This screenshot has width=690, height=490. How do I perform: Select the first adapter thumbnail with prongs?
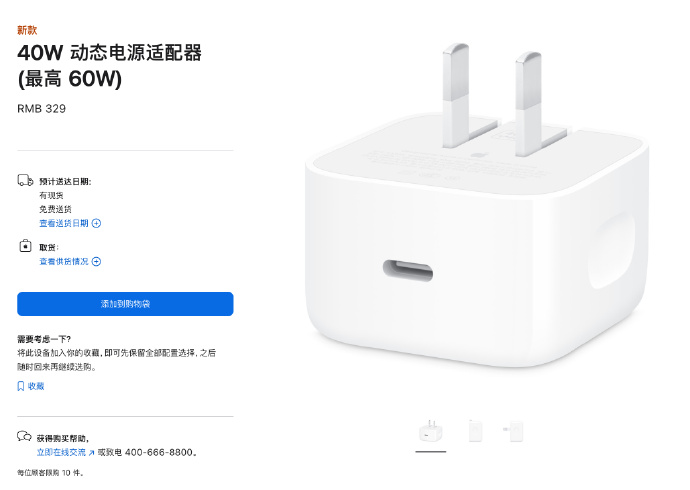coord(431,431)
